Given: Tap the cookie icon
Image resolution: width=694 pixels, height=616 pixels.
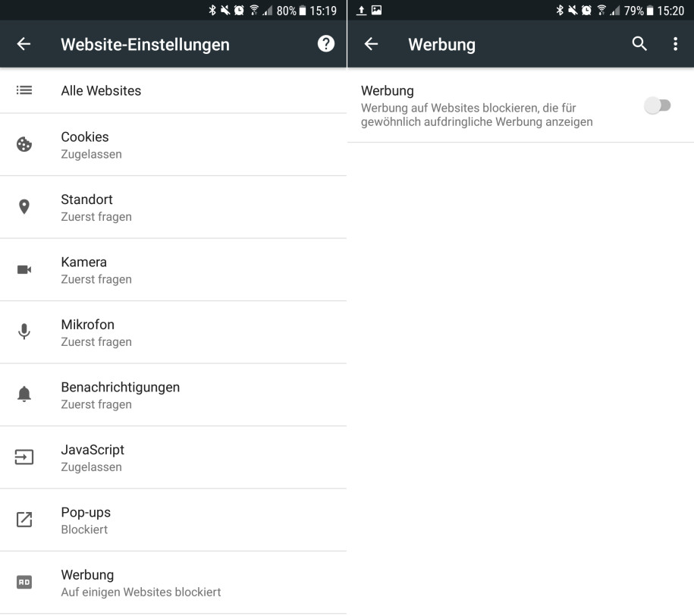Looking at the screenshot, I should 24,144.
